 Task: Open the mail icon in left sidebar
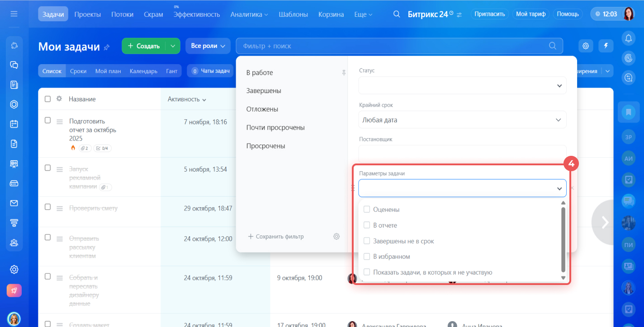click(14, 203)
